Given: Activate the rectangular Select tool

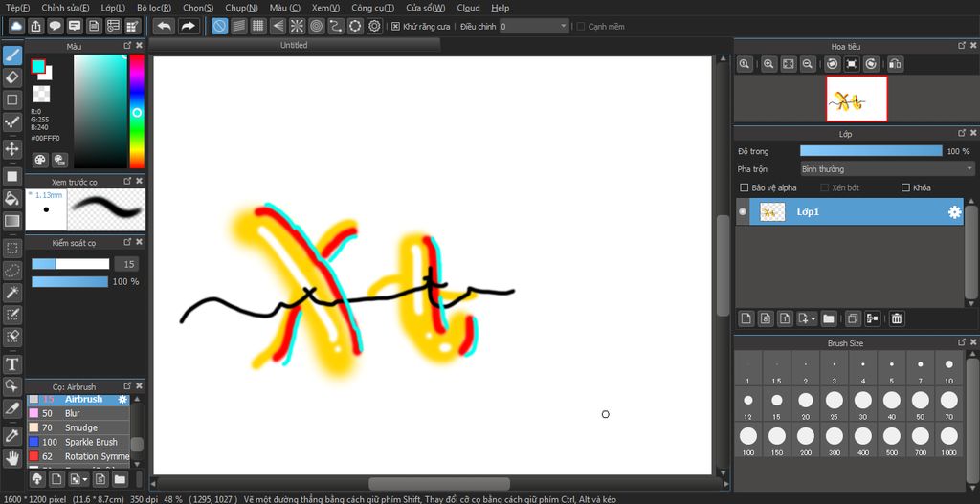Looking at the screenshot, I should pyautogui.click(x=11, y=249).
